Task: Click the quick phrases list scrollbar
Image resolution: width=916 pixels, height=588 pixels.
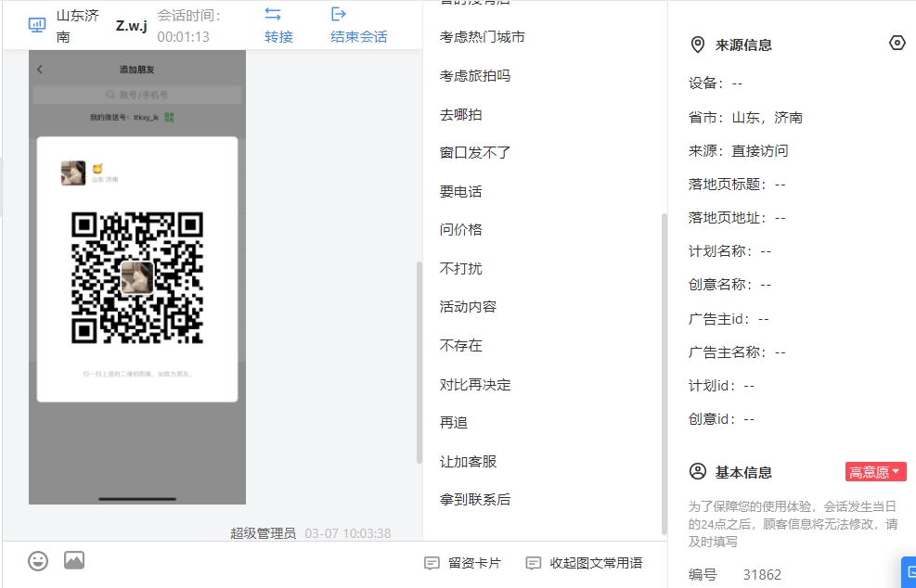Action: tap(664, 374)
